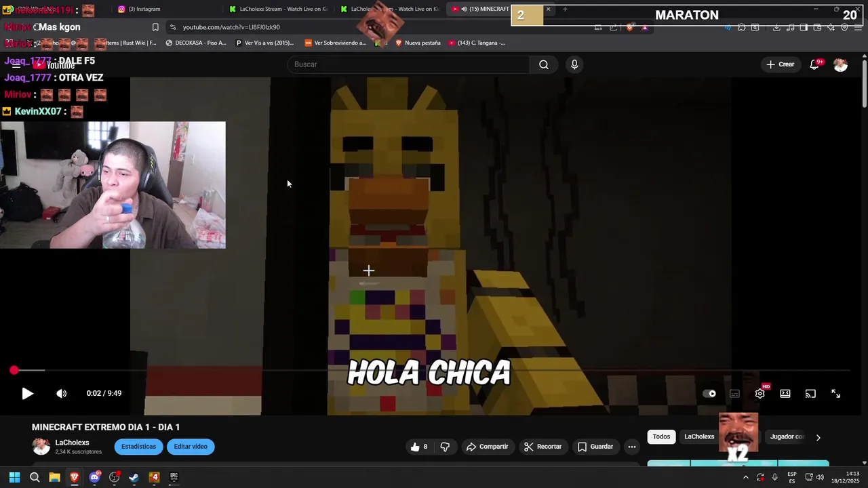
Task: Turn on subtitles with the captions icon
Action: pos(734,393)
